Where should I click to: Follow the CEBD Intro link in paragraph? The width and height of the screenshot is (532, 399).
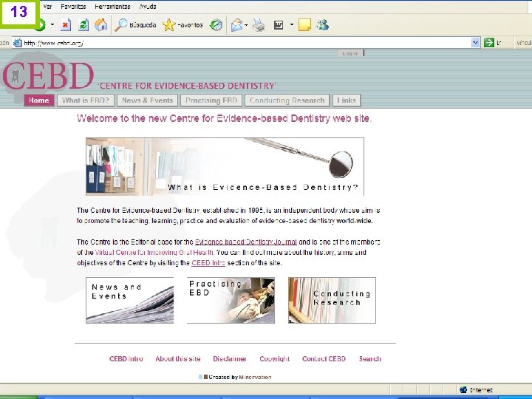(x=208, y=263)
